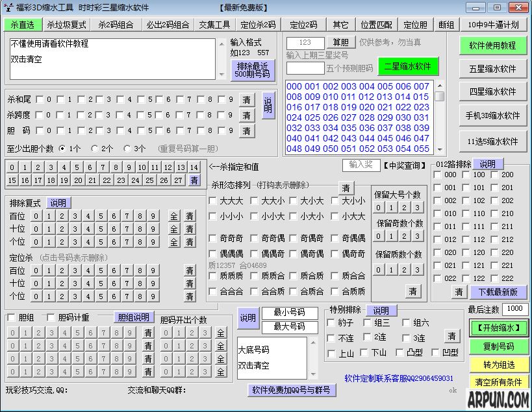The image size is (532, 412).
Task: Check 胆码 checkbox for 9
Action: (222, 130)
